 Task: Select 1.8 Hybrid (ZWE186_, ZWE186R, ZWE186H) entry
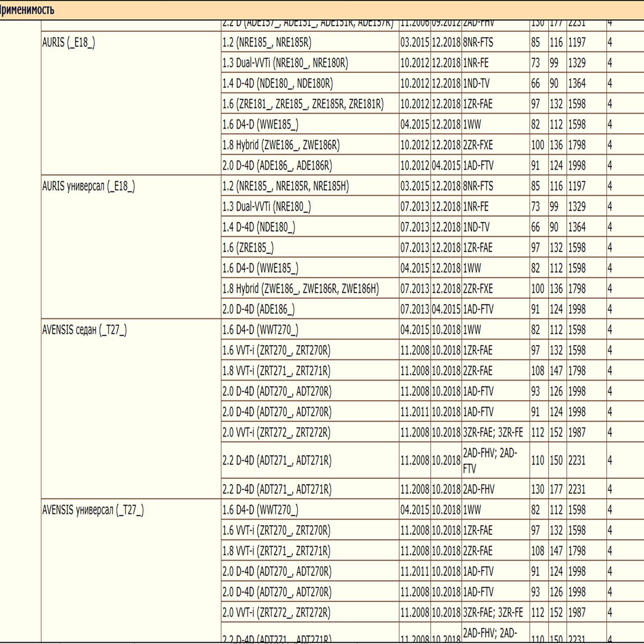pos(301,289)
